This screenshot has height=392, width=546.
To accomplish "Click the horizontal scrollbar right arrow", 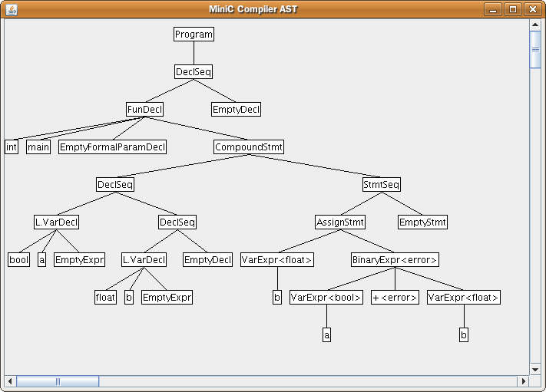I will tap(523, 381).
